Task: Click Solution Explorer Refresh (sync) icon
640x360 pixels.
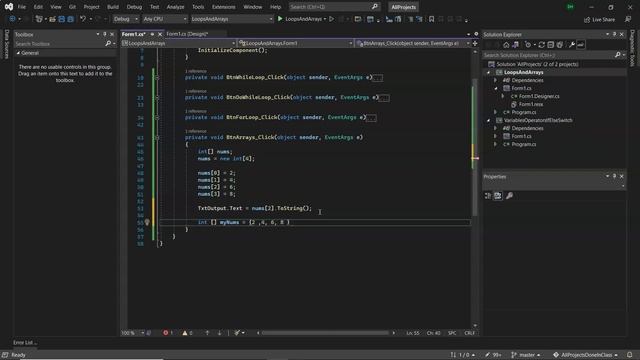Action: tap(542, 45)
